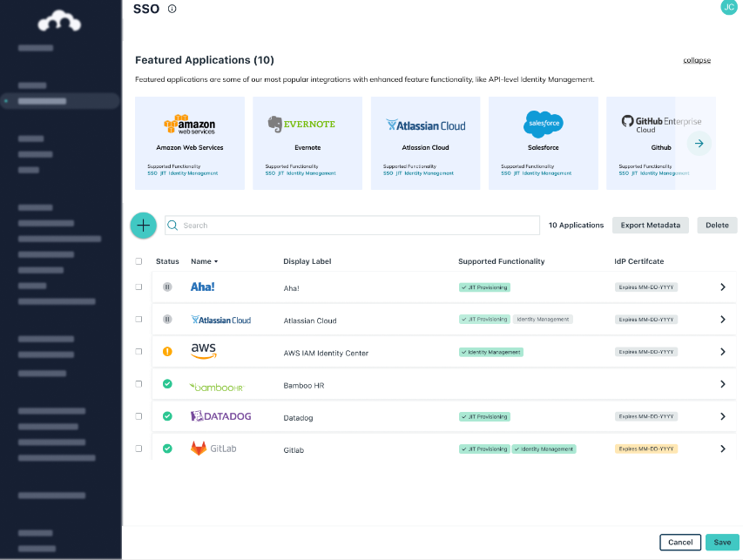The image size is (743, 560).
Task: Click the JIT Provisioning tag on the Aha! row
Action: tap(484, 287)
